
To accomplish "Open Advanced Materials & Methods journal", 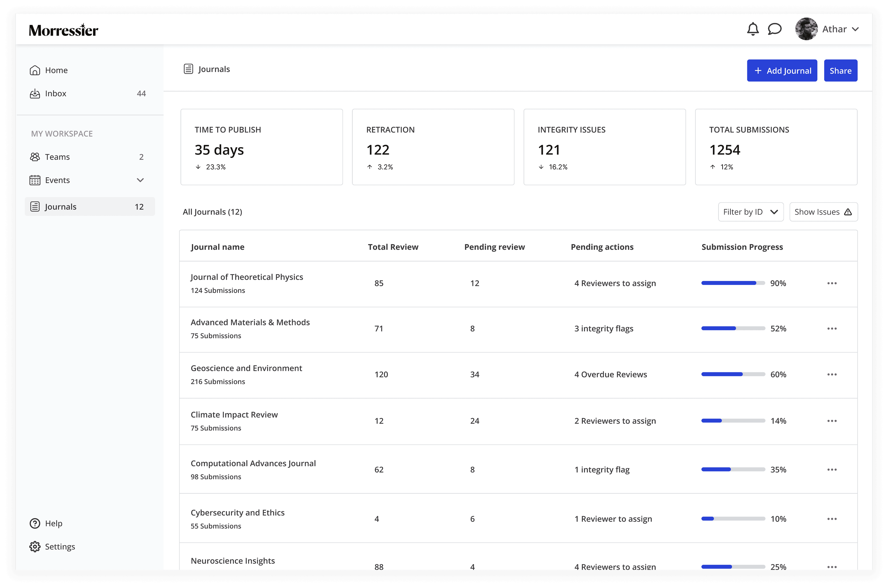I will (x=250, y=322).
